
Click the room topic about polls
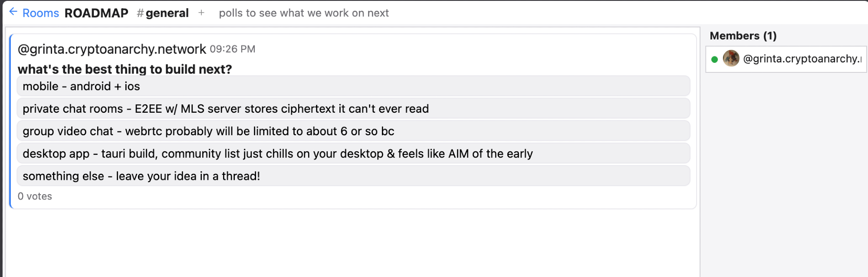[304, 13]
